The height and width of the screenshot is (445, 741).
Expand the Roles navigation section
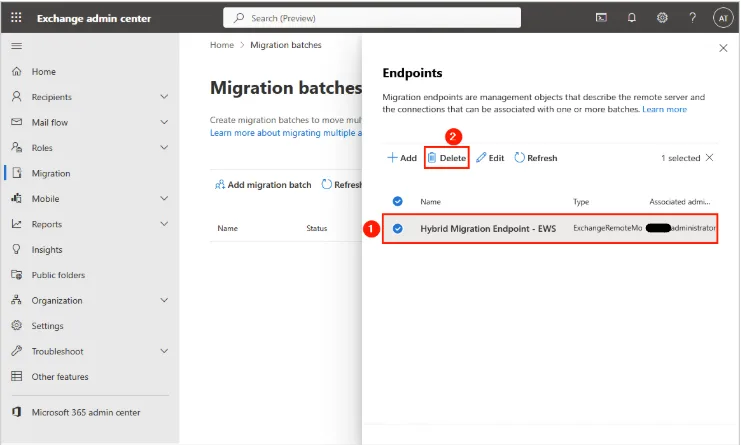[164, 148]
